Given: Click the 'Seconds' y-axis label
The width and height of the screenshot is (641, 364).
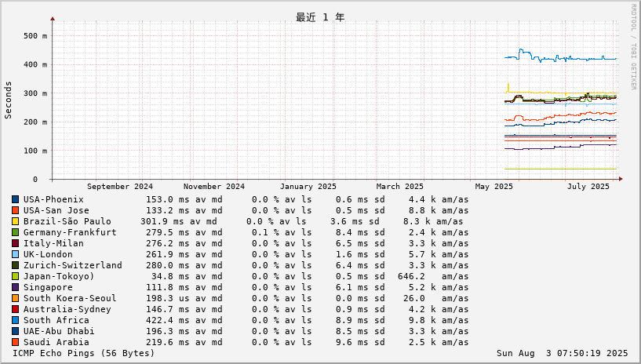Looking at the screenshot, I should (x=8, y=100).
